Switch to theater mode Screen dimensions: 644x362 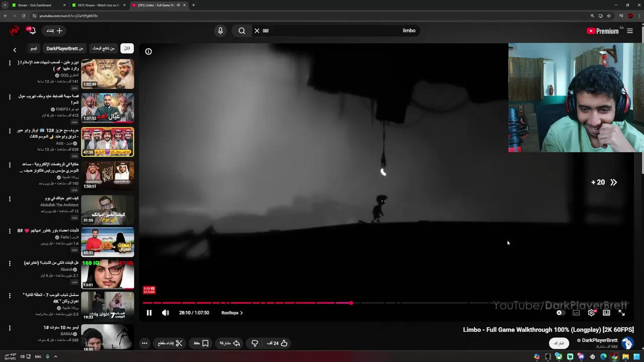[x=607, y=313]
